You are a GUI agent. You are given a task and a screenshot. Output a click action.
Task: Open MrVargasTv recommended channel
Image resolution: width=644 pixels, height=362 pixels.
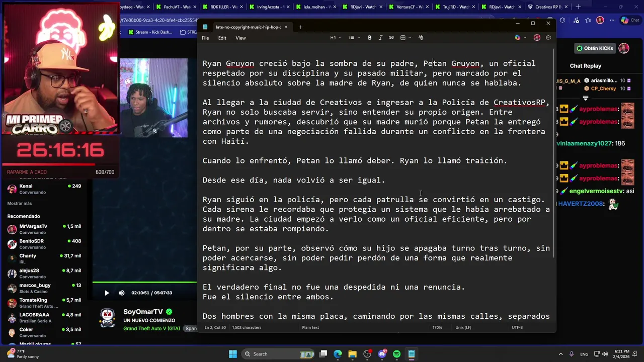click(x=44, y=229)
